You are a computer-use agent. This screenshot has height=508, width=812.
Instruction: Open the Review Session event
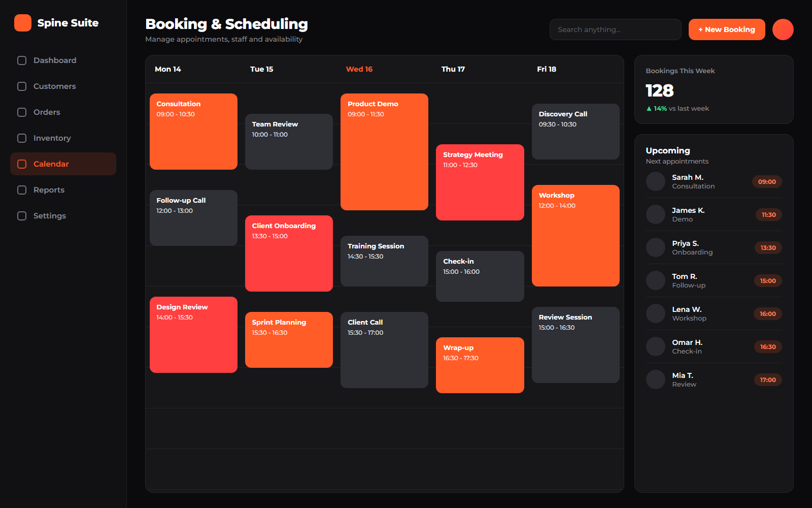576,345
